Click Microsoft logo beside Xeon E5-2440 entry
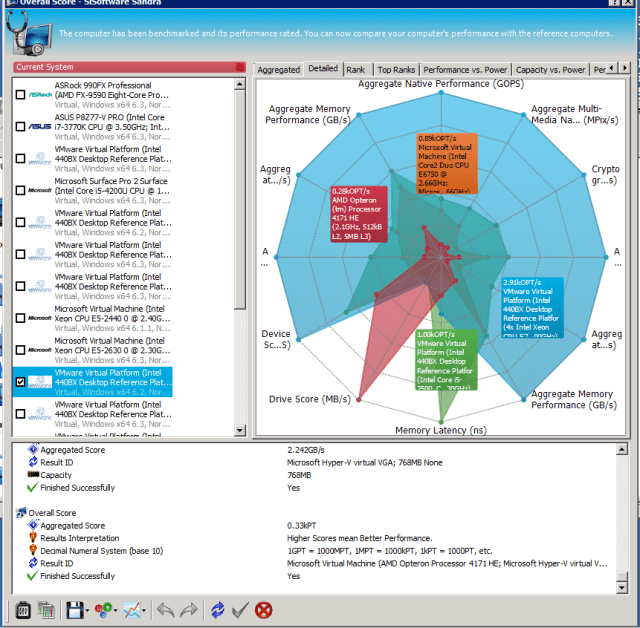 [x=40, y=318]
